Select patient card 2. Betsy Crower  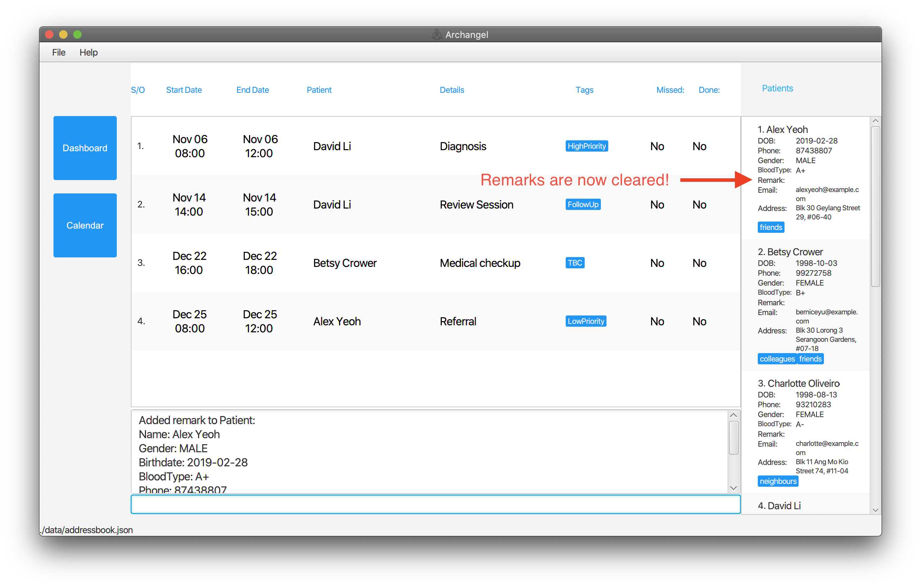click(x=806, y=305)
